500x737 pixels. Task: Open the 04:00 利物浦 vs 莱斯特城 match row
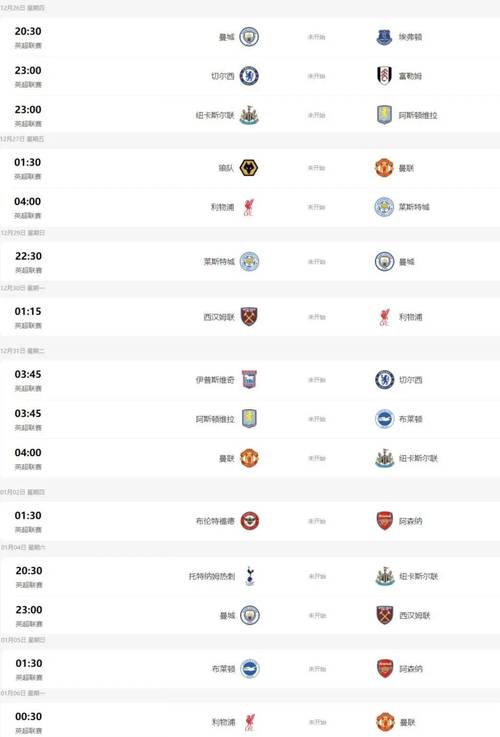click(x=250, y=207)
